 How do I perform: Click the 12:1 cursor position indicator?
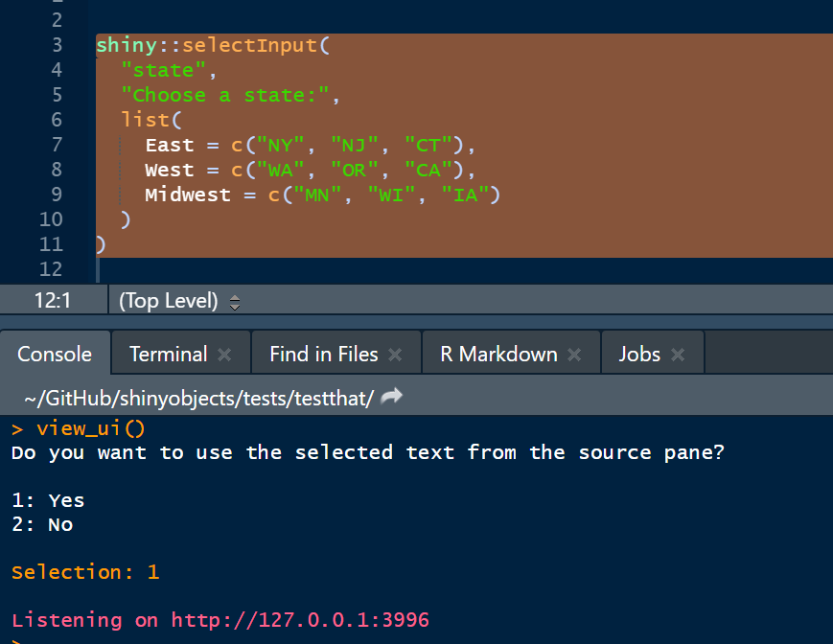pyautogui.click(x=53, y=301)
